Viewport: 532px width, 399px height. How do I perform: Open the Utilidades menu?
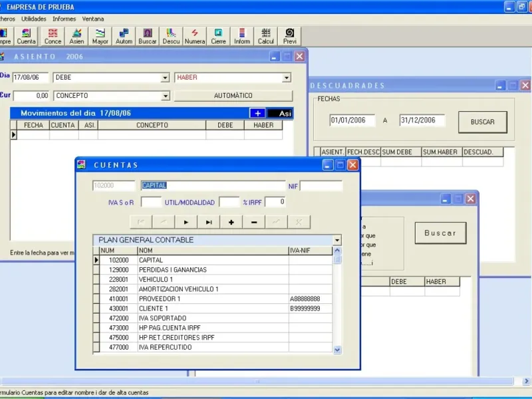pos(33,19)
